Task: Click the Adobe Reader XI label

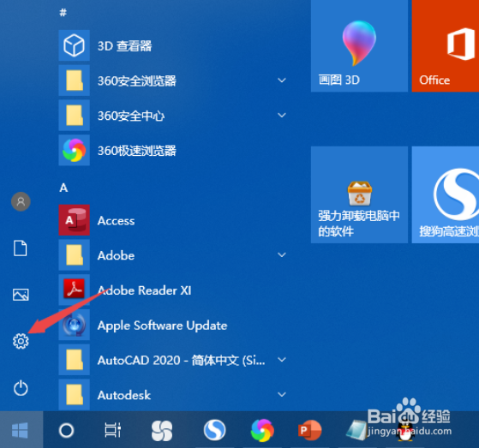Action: click(144, 290)
